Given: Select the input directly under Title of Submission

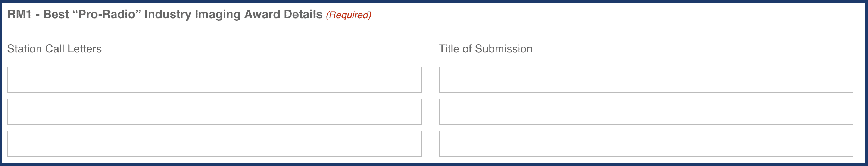Looking at the screenshot, I should 646,80.
